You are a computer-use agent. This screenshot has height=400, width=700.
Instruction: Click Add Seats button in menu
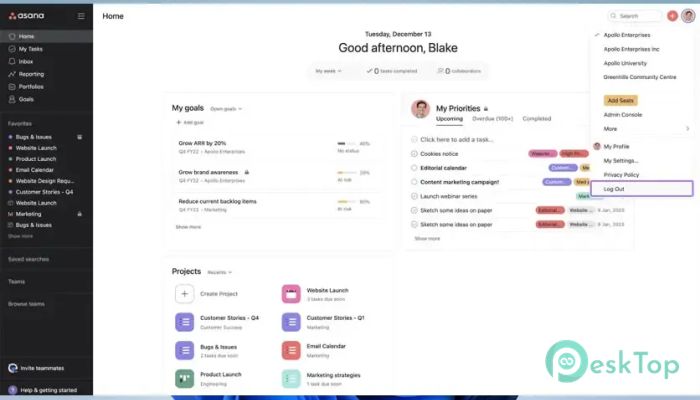621,100
